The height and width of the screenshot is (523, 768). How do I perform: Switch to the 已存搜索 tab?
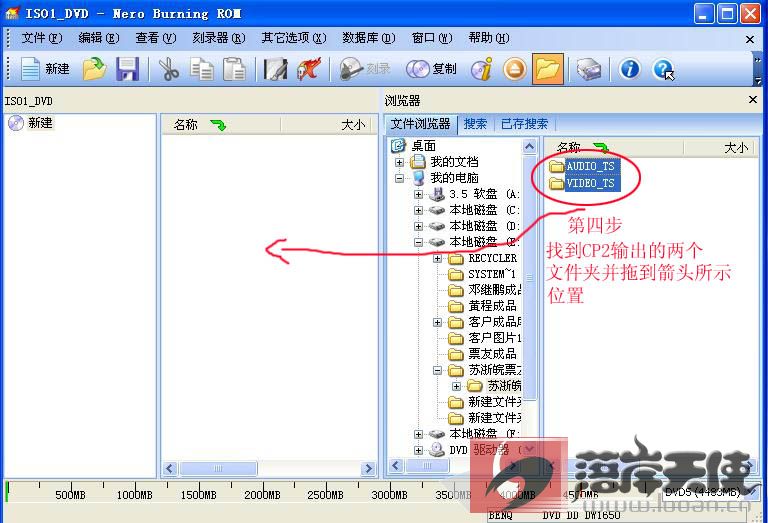(524, 124)
